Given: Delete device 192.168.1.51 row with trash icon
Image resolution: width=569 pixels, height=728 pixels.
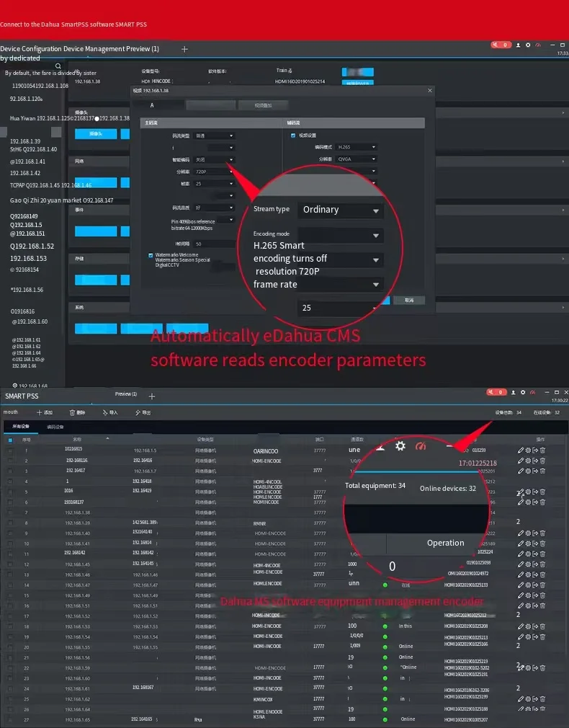Looking at the screenshot, I should click(x=542, y=605).
